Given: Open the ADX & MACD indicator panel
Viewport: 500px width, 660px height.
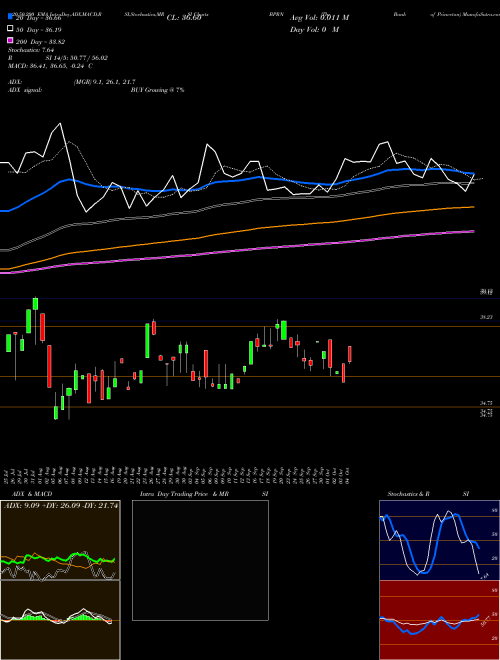Looking at the screenshot, I should (60, 580).
